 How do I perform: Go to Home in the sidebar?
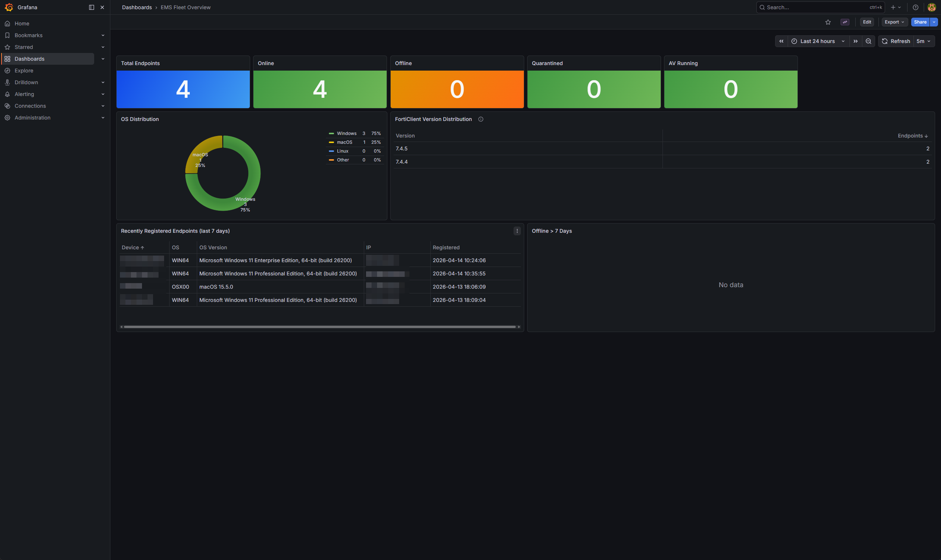tap(22, 24)
